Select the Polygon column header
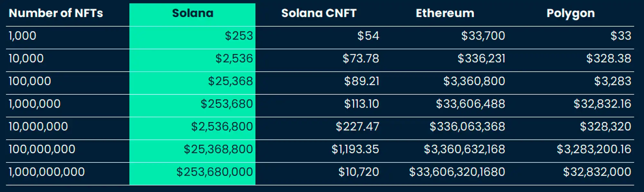The height and width of the screenshot is (192, 644). click(571, 14)
